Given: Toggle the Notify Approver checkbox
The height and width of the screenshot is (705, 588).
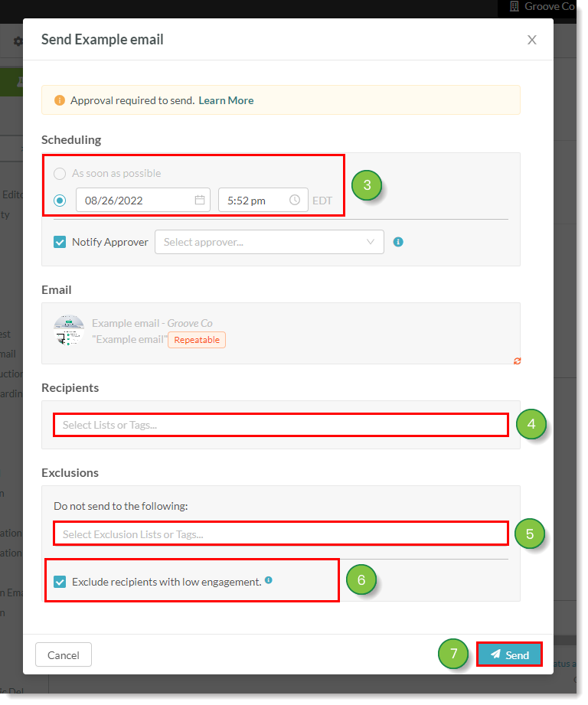Looking at the screenshot, I should (60, 242).
